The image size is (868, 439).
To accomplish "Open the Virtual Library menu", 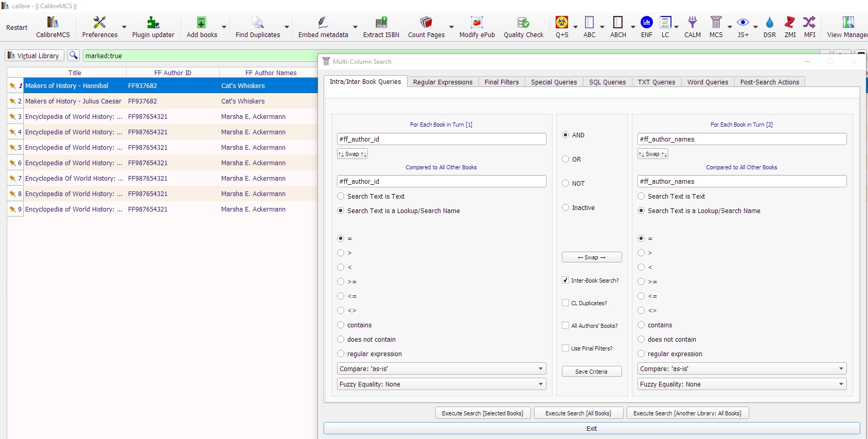I will (x=34, y=56).
